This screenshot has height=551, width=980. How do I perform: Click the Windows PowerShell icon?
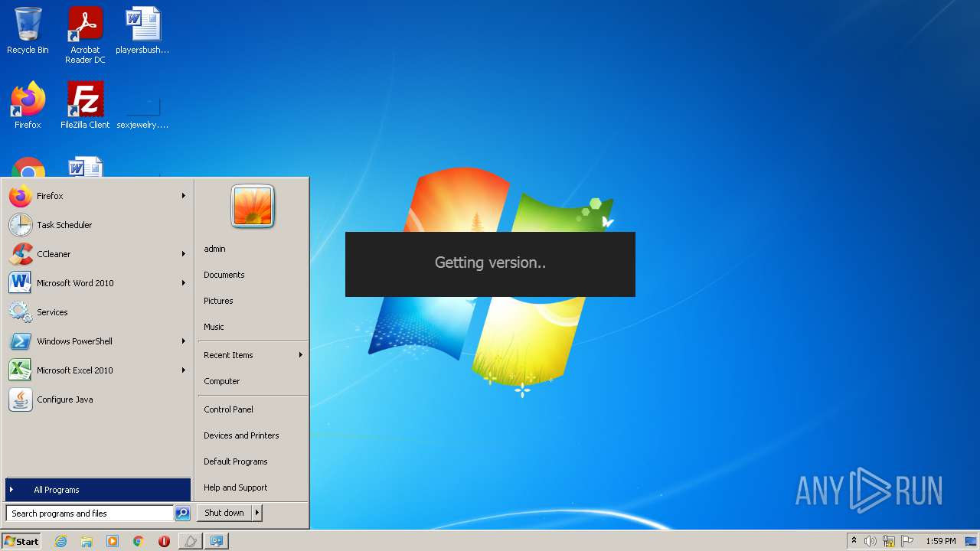tap(21, 341)
